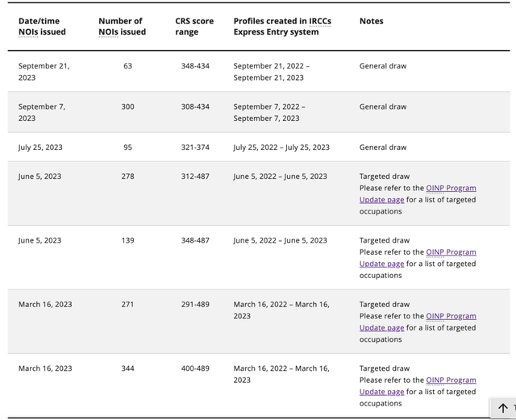Select the 321-374 CRS score cell
Image resolution: width=516 pixels, height=420 pixels.
click(x=195, y=148)
